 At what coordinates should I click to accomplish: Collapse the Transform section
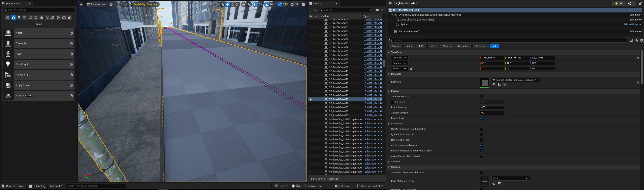[389, 52]
